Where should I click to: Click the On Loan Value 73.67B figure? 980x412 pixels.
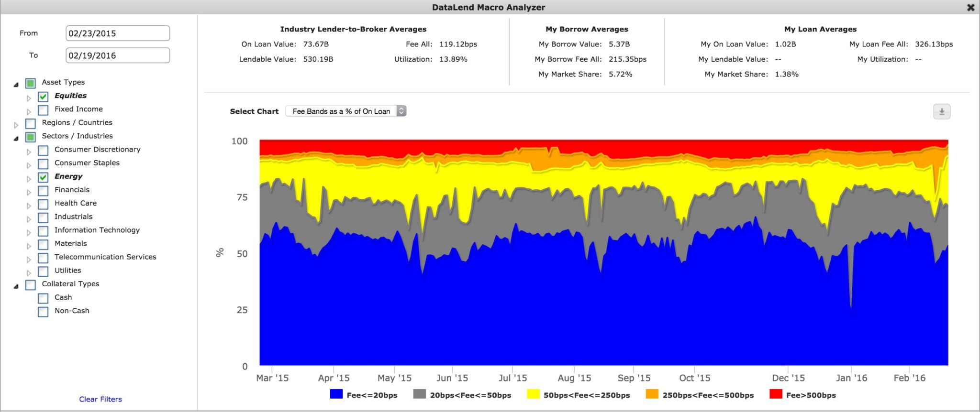tap(316, 44)
